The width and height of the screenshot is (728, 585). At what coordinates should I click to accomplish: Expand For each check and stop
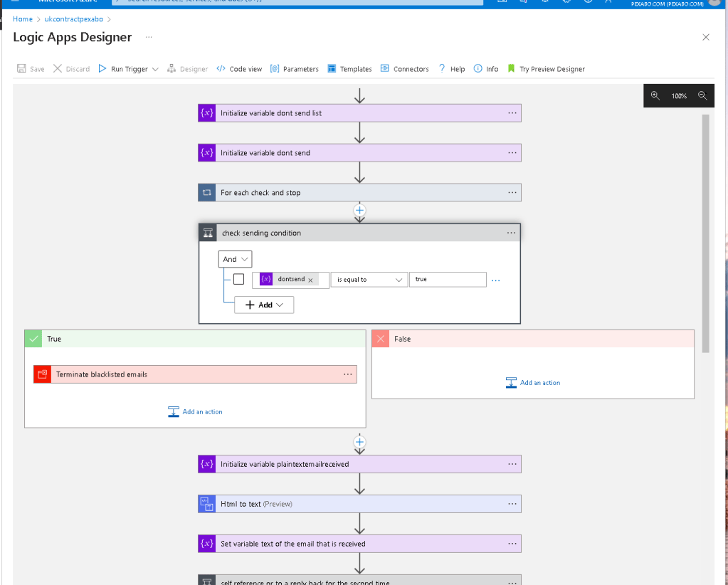click(360, 193)
